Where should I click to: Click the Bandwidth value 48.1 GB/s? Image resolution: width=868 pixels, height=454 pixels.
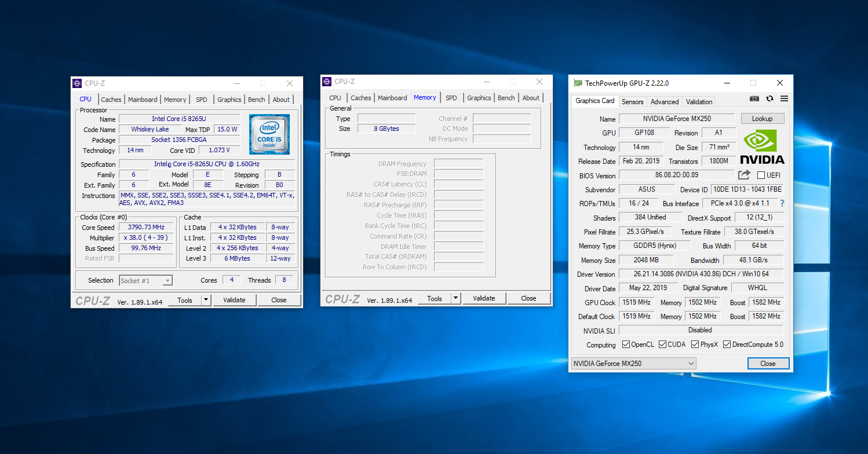point(753,260)
